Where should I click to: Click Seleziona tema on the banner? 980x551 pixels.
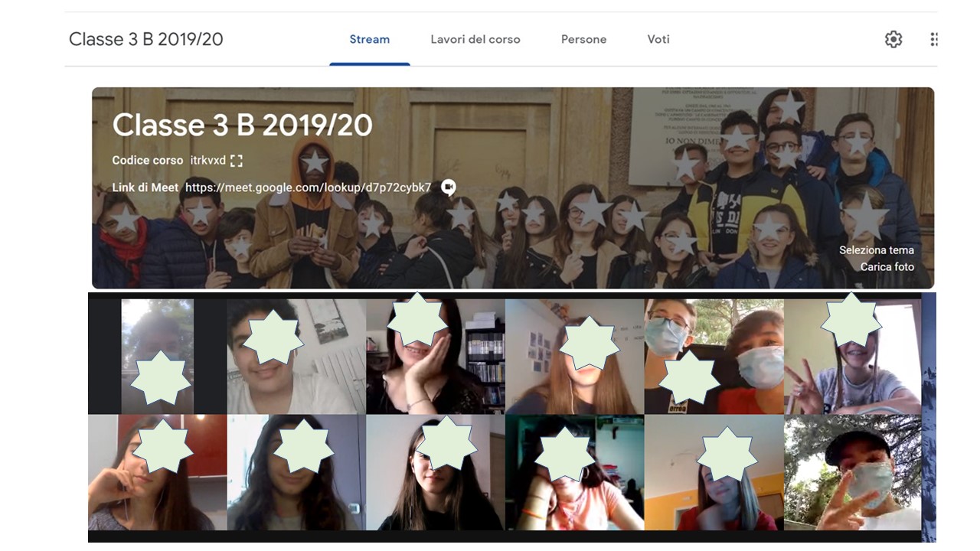(877, 250)
